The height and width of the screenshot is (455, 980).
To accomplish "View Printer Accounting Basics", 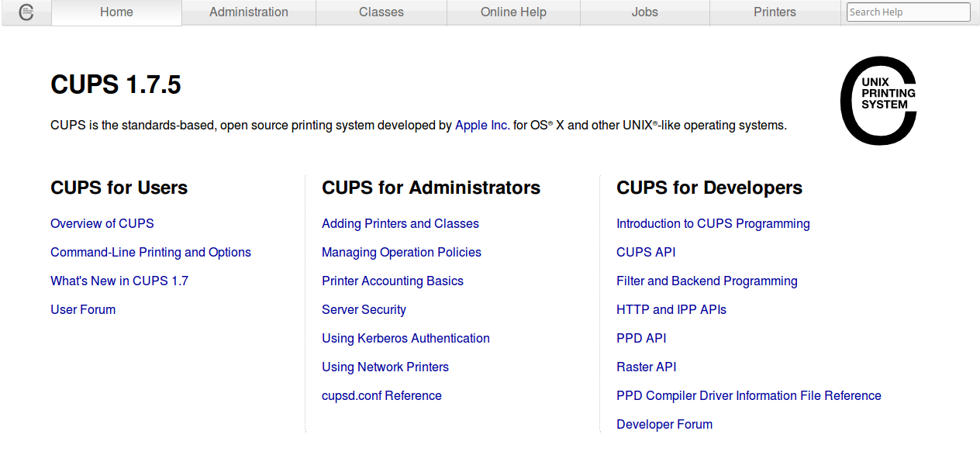I will (392, 281).
